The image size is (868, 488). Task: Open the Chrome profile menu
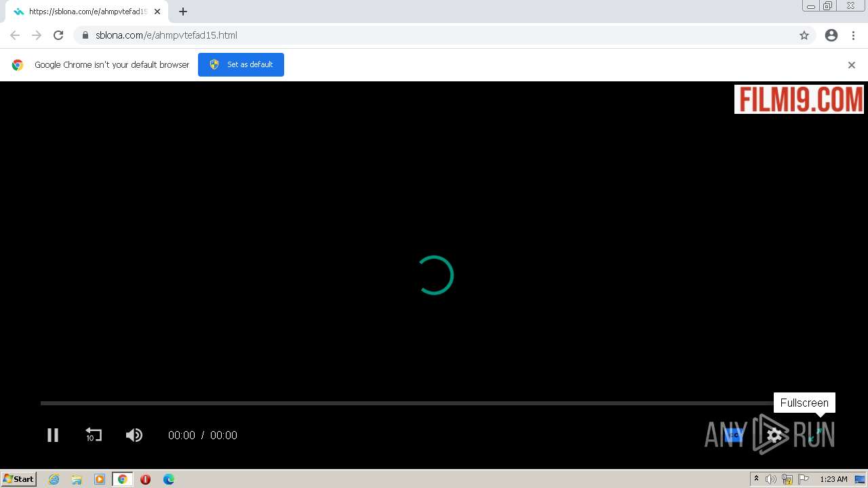(x=831, y=35)
